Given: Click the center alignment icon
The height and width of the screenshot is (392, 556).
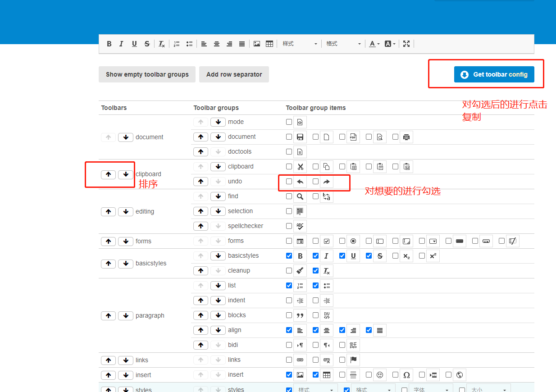Looking at the screenshot, I should 216,44.
